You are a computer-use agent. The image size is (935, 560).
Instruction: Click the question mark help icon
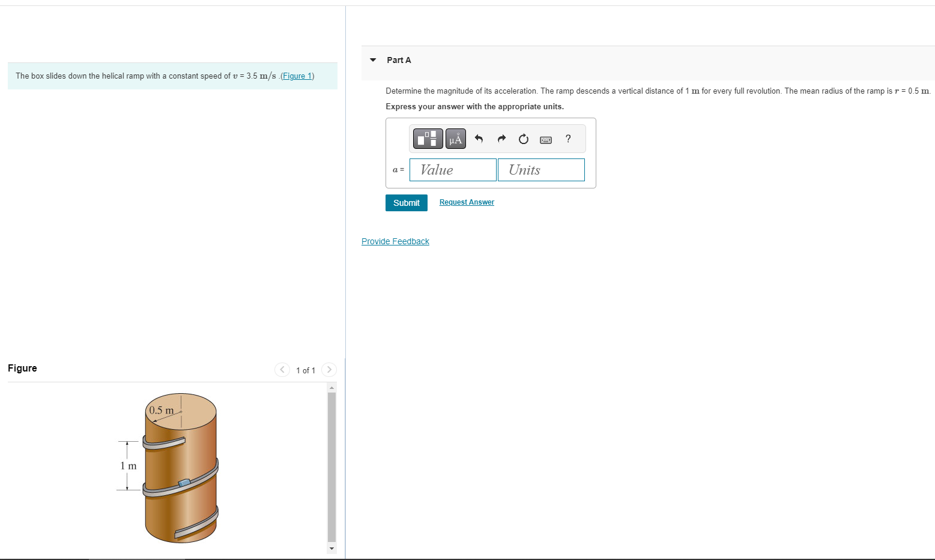567,139
